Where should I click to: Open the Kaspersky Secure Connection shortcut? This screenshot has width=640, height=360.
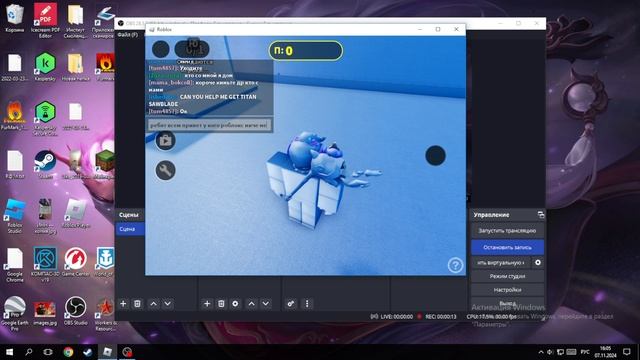45,118
